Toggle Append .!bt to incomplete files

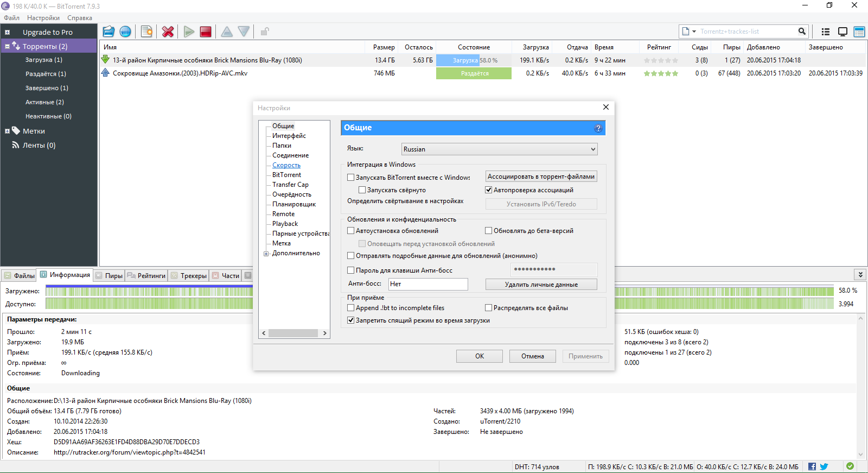[x=350, y=308]
